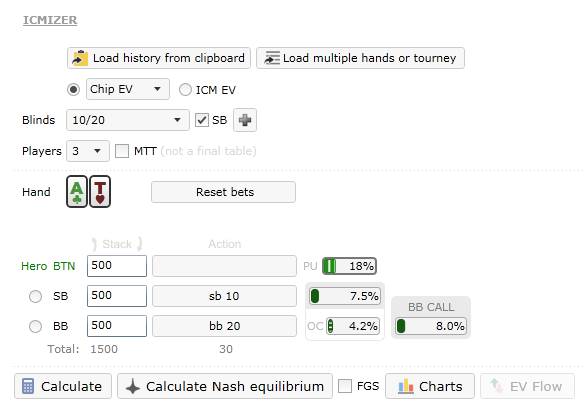585x410 pixels.
Task: Click the plus icon next to SB checkbox
Action: [245, 120]
